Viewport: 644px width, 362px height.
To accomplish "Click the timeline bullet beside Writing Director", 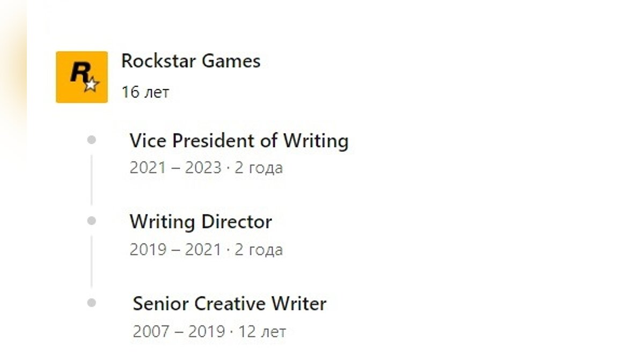I will 92,220.
